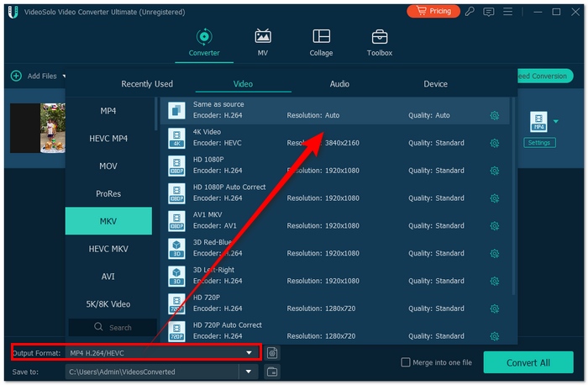This screenshot has width=588, height=385.
Task: Open the output folder icon
Action: click(272, 372)
